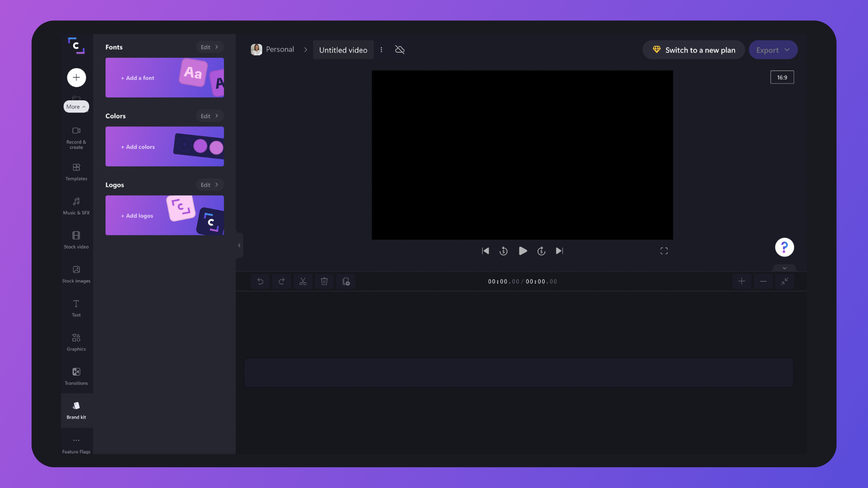Open the Stock images panel
Image resolution: width=868 pixels, height=488 pixels.
point(76,274)
